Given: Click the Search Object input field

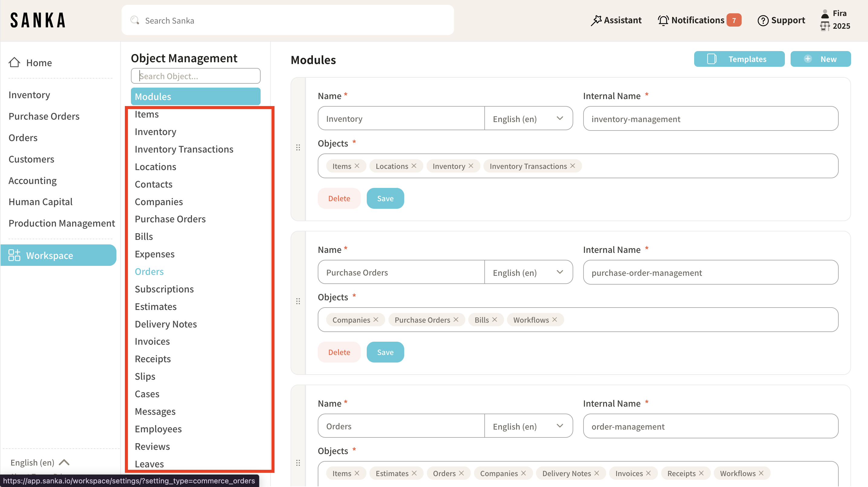Looking at the screenshot, I should coord(195,76).
